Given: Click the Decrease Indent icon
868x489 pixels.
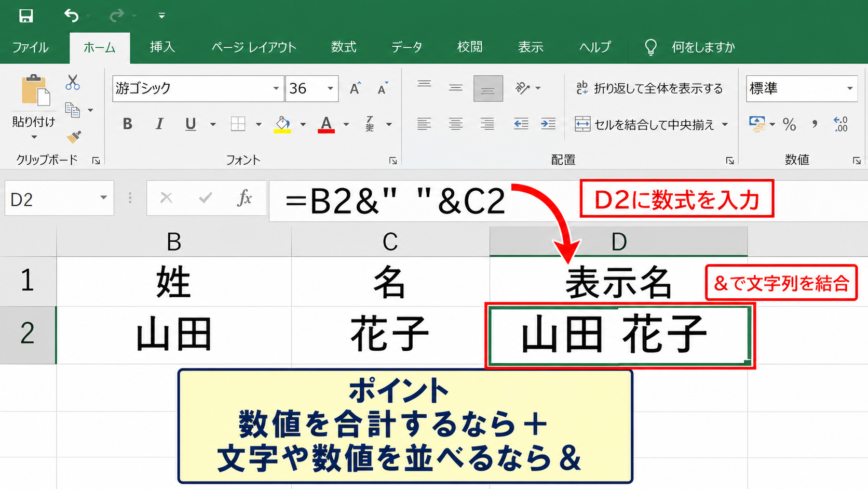Looking at the screenshot, I should click(x=521, y=124).
